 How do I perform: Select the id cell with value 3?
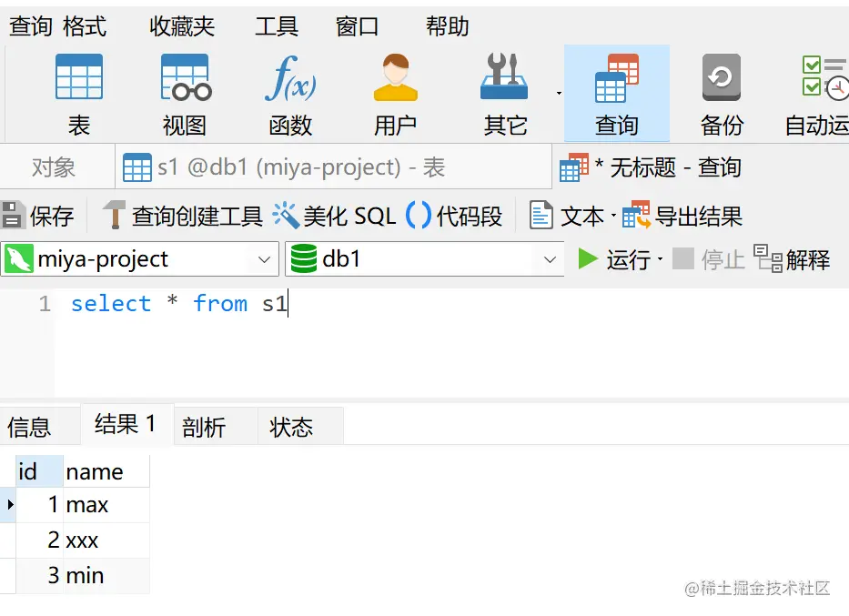[x=39, y=575]
